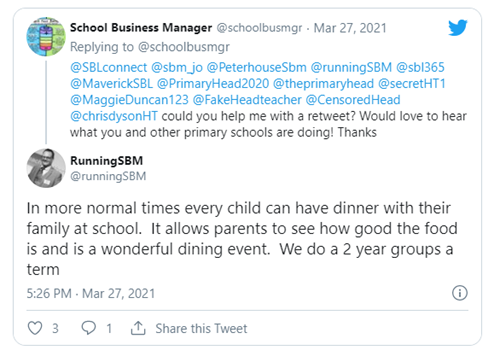Image resolution: width=500 pixels, height=362 pixels.
Task: Open the @MaggieDuncan123 mention
Action: tap(129, 100)
